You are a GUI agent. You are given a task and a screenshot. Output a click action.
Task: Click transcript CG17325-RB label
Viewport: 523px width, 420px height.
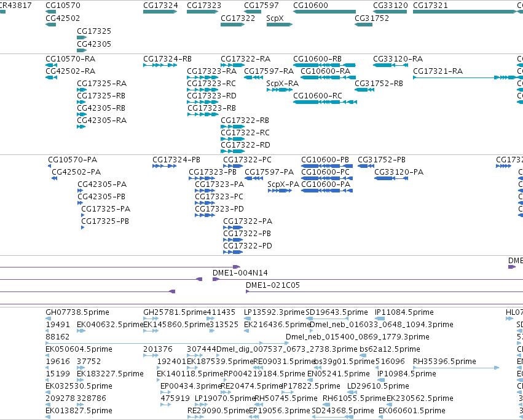[x=101, y=96]
